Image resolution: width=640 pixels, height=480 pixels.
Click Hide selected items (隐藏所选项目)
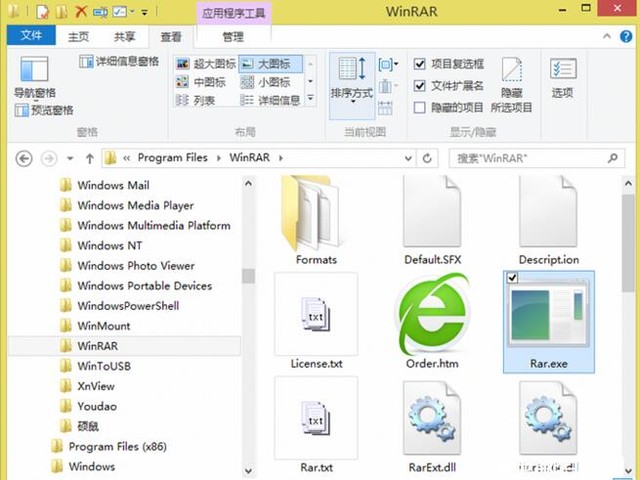point(511,85)
